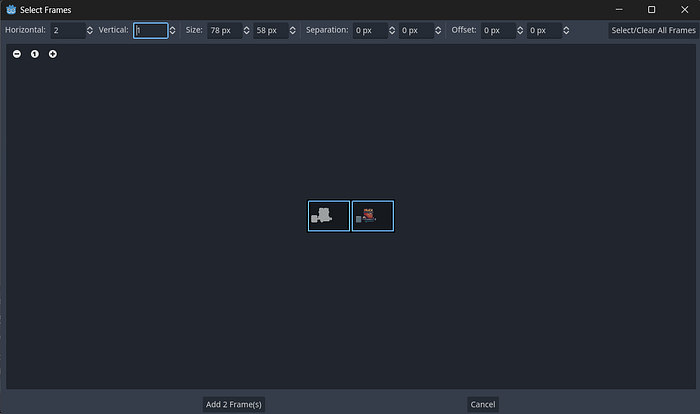Click the Cancel button

[x=483, y=404]
